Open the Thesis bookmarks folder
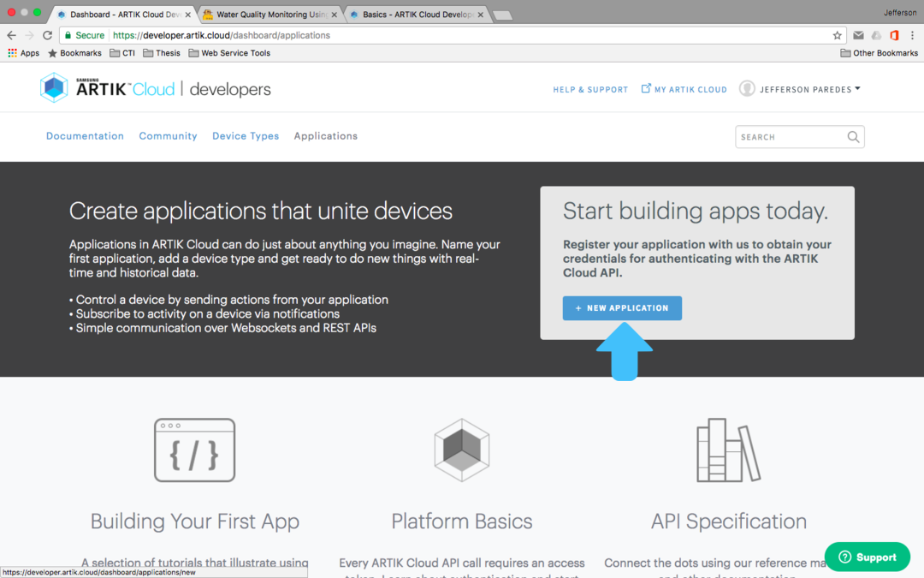 162,53
